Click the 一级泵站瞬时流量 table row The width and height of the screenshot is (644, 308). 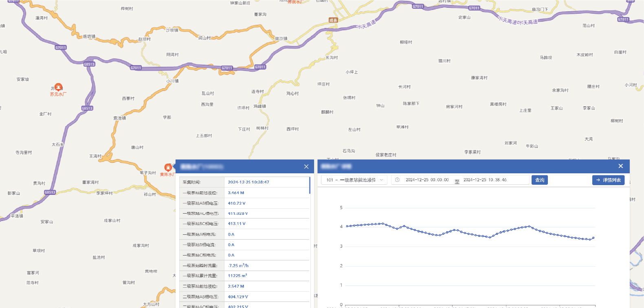(x=244, y=266)
